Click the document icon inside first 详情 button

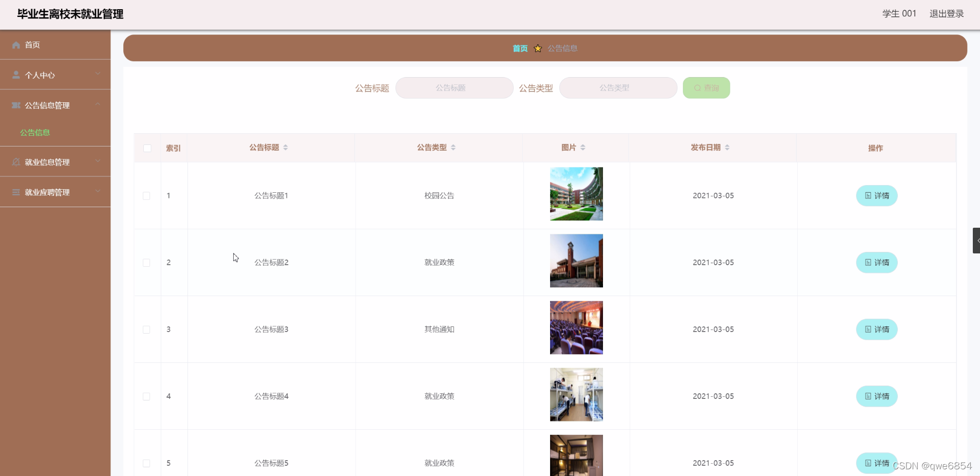(868, 195)
